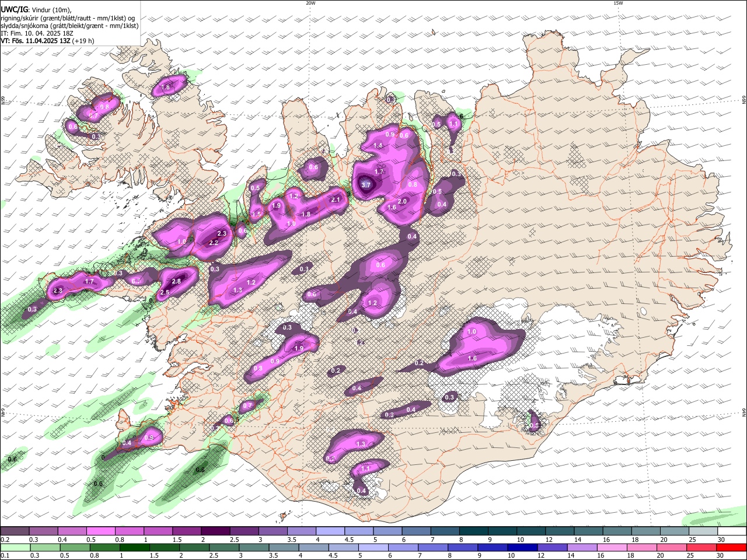Image resolution: width=747 pixels, height=560 pixels.
Task: Click the 'VT: Fös. 11.04.2025 13Z (+19 h)' line
Action: pyautogui.click(x=48, y=41)
